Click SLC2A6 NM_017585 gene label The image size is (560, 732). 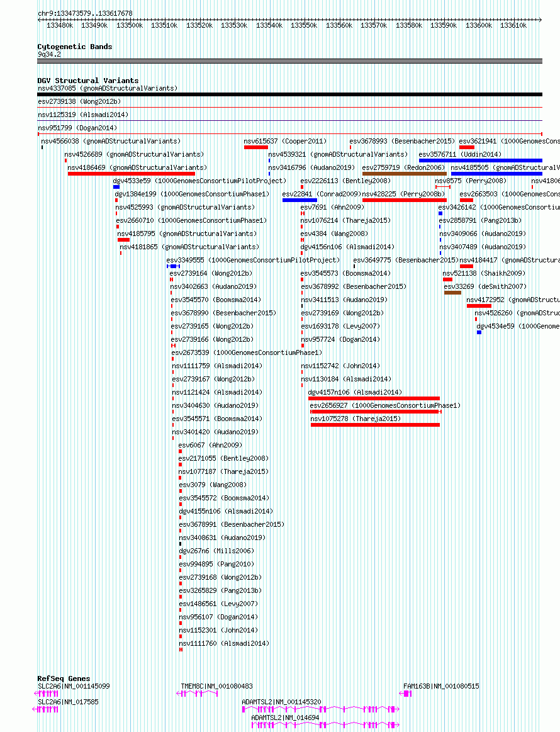(68, 702)
